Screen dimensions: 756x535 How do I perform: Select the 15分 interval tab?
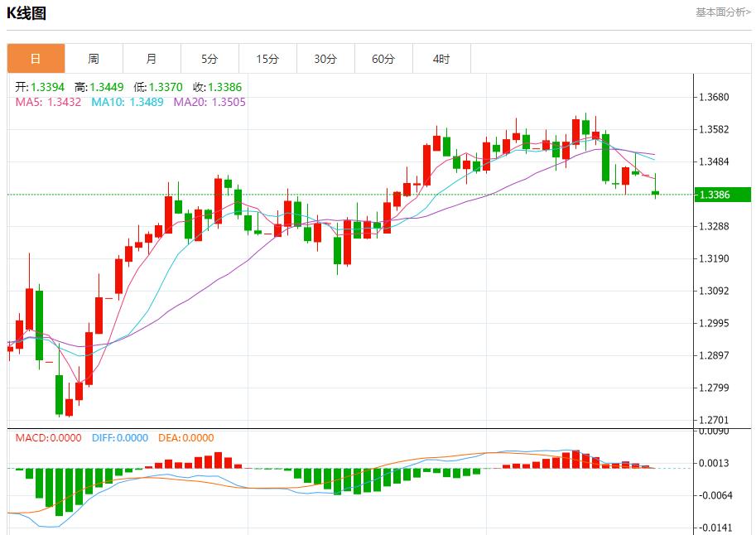point(267,59)
